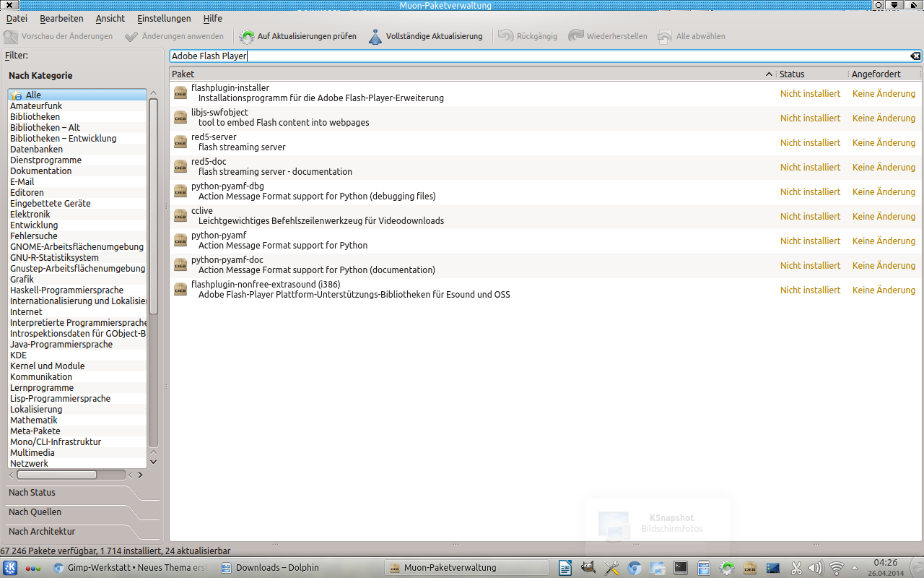This screenshot has height=578, width=924.
Task: Click Keine Änderung for flashplugin-installer
Action: (884, 93)
